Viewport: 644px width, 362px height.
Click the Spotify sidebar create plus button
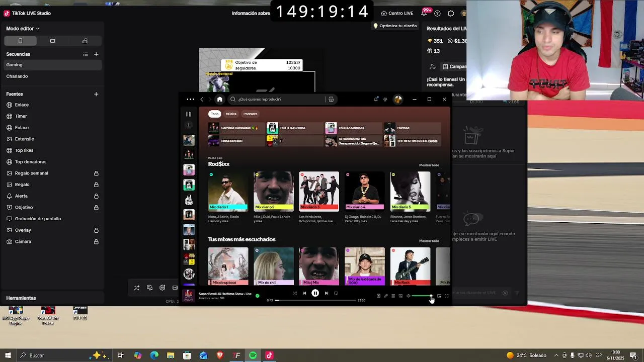click(189, 125)
